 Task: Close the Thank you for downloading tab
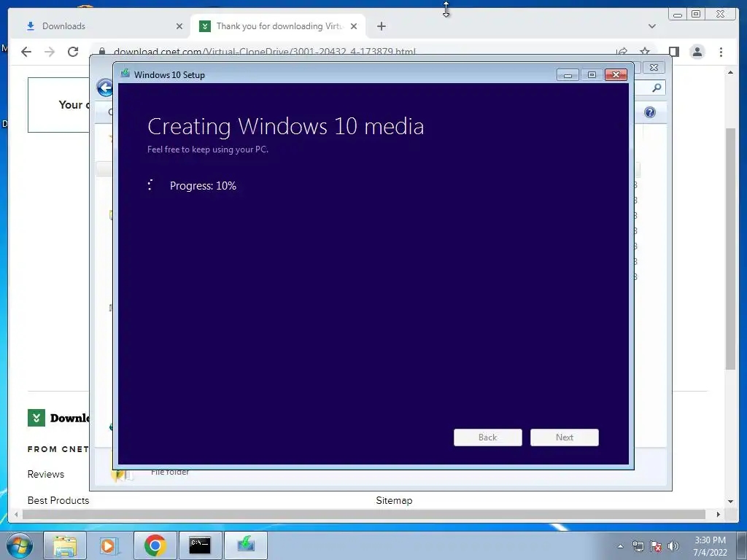(x=354, y=26)
